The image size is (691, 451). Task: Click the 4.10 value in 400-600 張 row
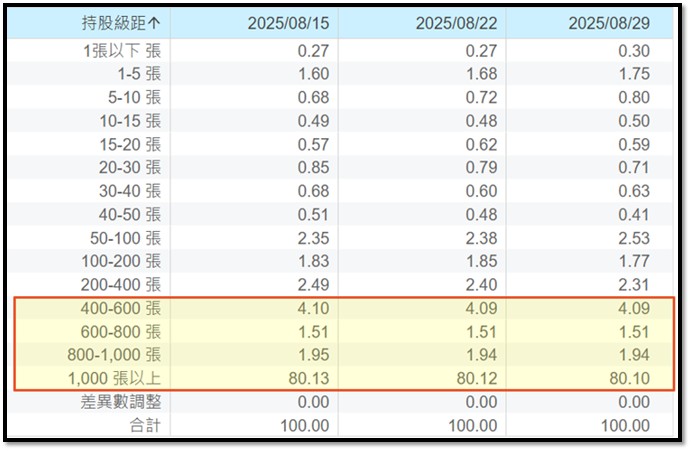pyautogui.click(x=313, y=308)
